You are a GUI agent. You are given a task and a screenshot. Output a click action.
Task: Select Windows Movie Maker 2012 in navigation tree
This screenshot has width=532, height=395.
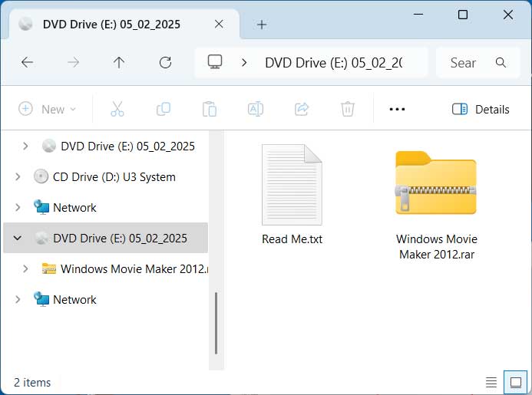[134, 269]
